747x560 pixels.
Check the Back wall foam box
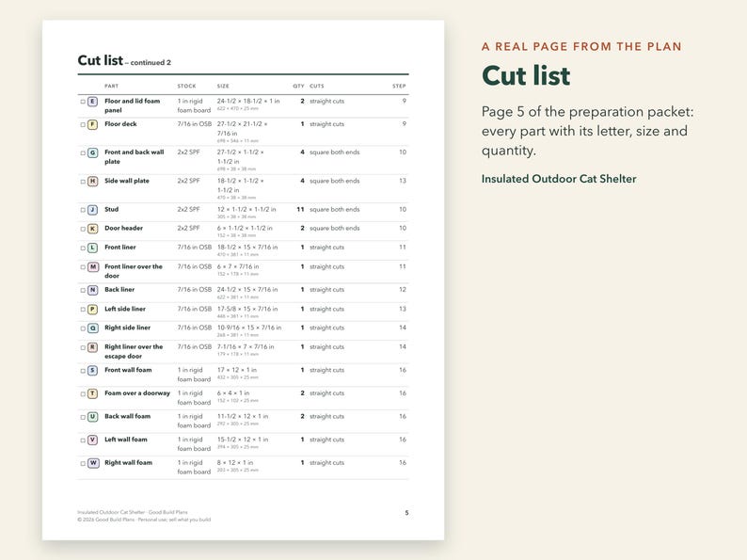pyautogui.click(x=83, y=417)
